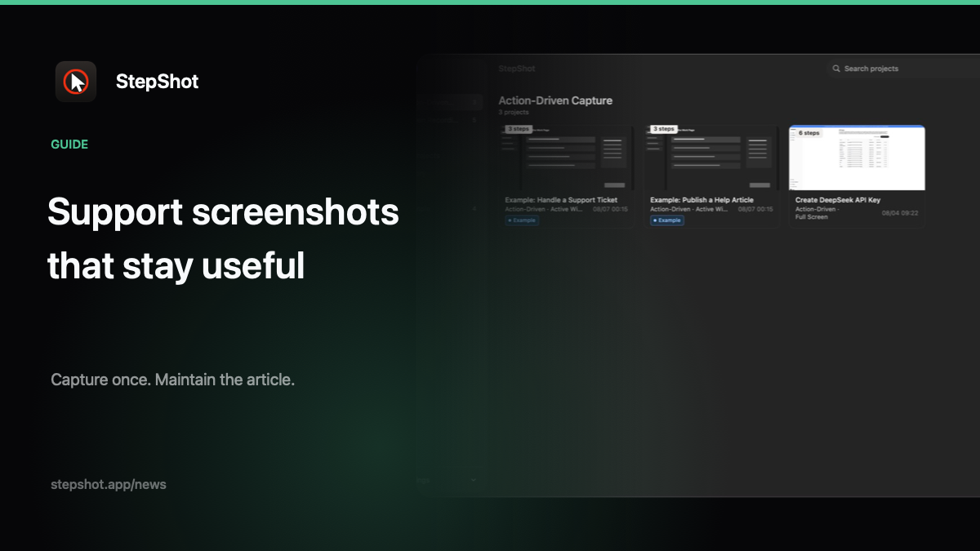Click the 'StepShot' brand name beside logo

[157, 82]
